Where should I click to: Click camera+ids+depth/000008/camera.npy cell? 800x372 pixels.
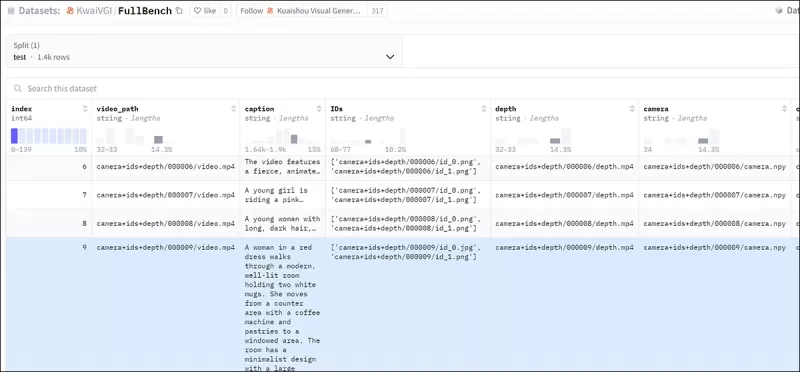pos(714,224)
